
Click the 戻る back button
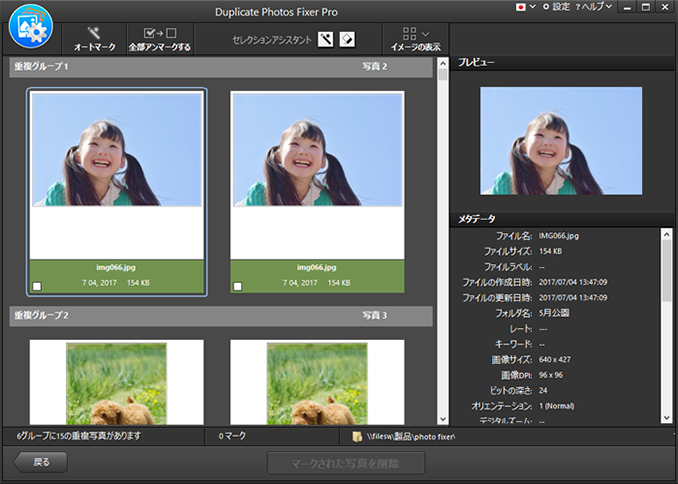pos(40,462)
